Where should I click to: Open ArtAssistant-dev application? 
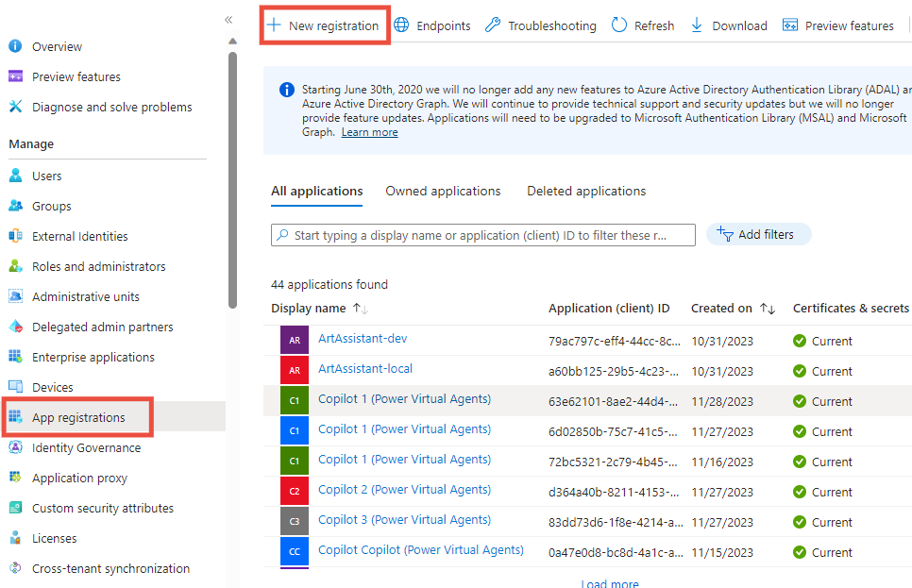click(363, 339)
